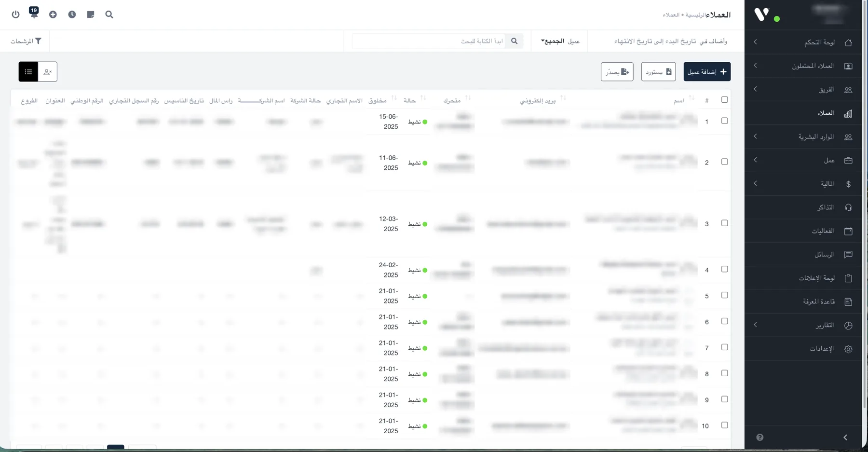Check the row 5 checkbox
868x452 pixels.
724,295
